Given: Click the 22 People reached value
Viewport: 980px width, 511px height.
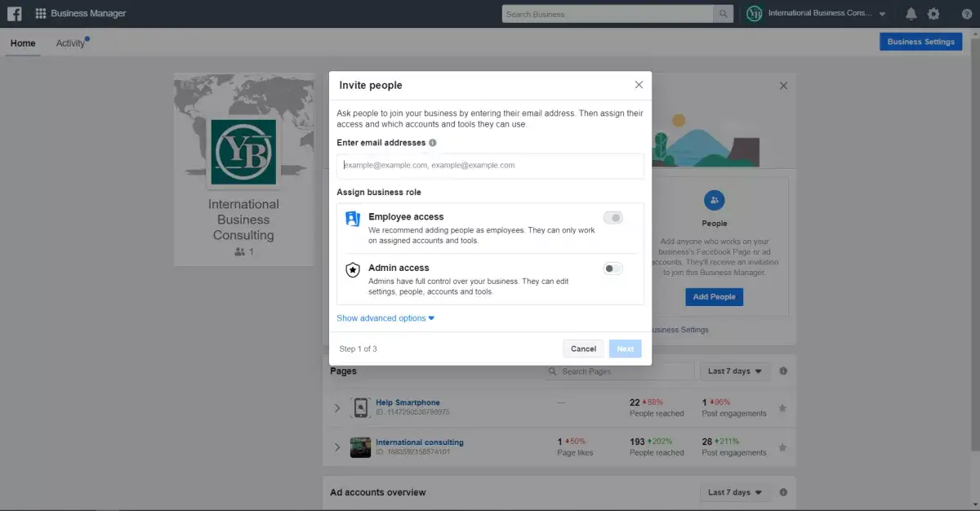Looking at the screenshot, I should [635, 402].
